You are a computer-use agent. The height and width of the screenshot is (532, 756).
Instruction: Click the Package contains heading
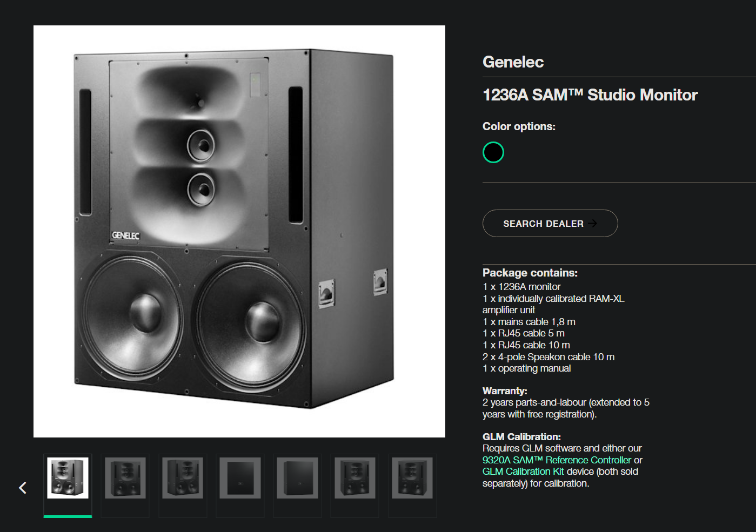coord(530,273)
